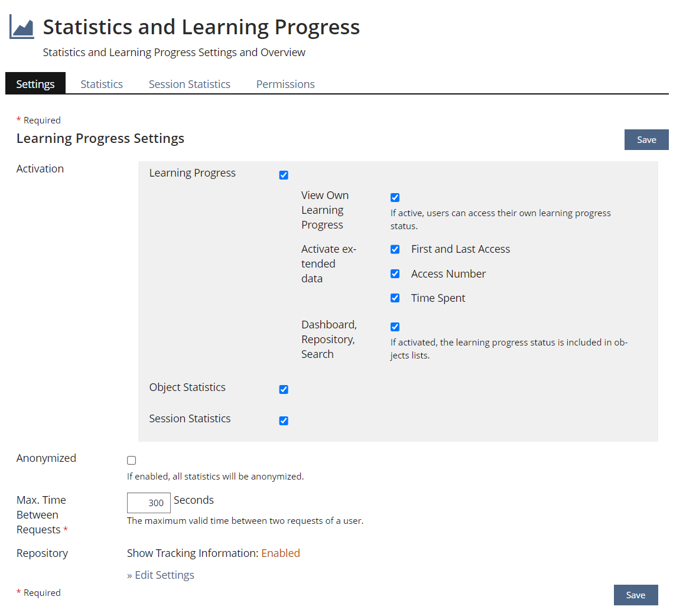
Task: Toggle First and Last Access checkbox
Action: tap(395, 249)
